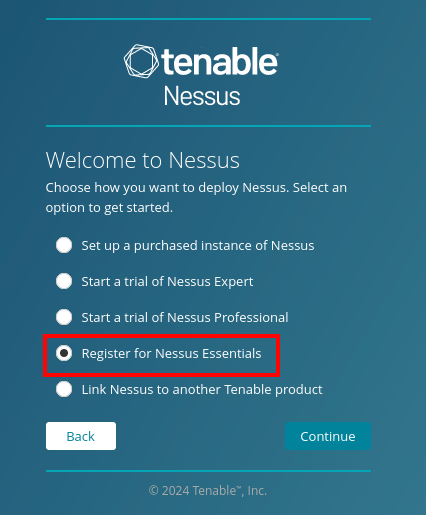Click the 'Link Nessus to another Tenable product' label
The height and width of the screenshot is (515, 426).
click(x=202, y=390)
